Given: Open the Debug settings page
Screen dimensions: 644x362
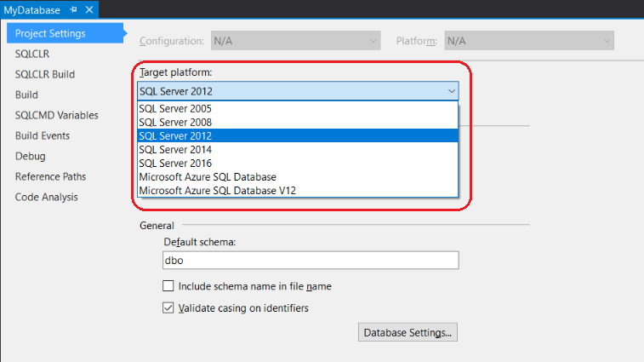Looking at the screenshot, I should point(30,156).
